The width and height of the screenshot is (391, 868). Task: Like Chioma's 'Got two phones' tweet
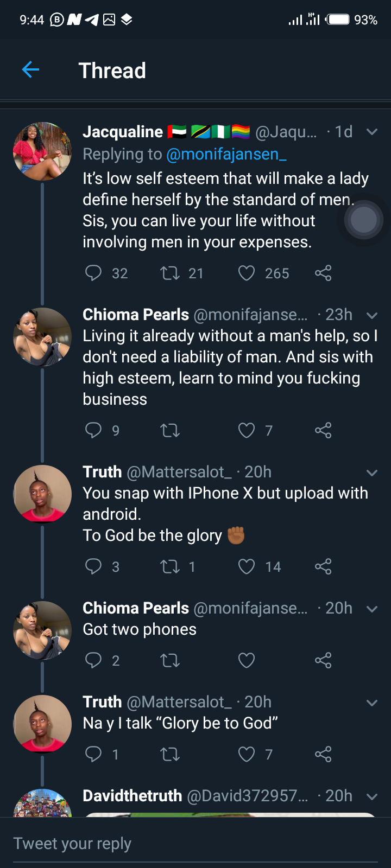point(247,660)
